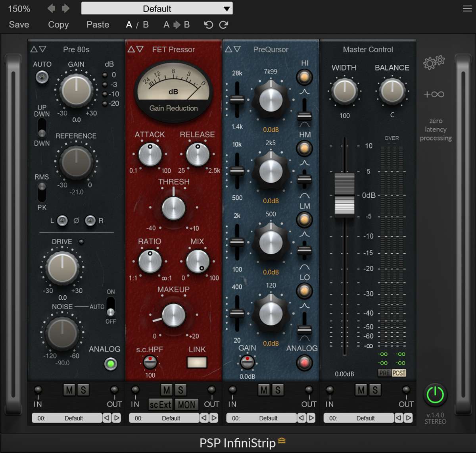Image resolution: width=476 pixels, height=453 pixels.
Task: Click the green power bypass button
Action: click(435, 395)
